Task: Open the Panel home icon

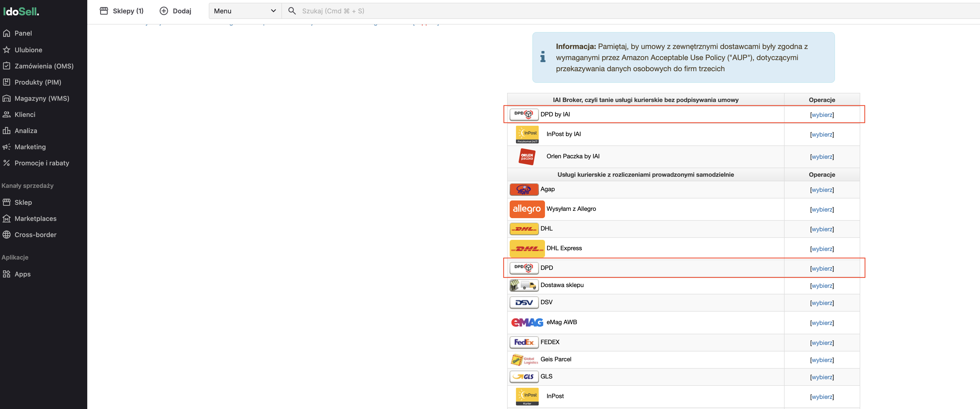Action: pyautogui.click(x=7, y=33)
